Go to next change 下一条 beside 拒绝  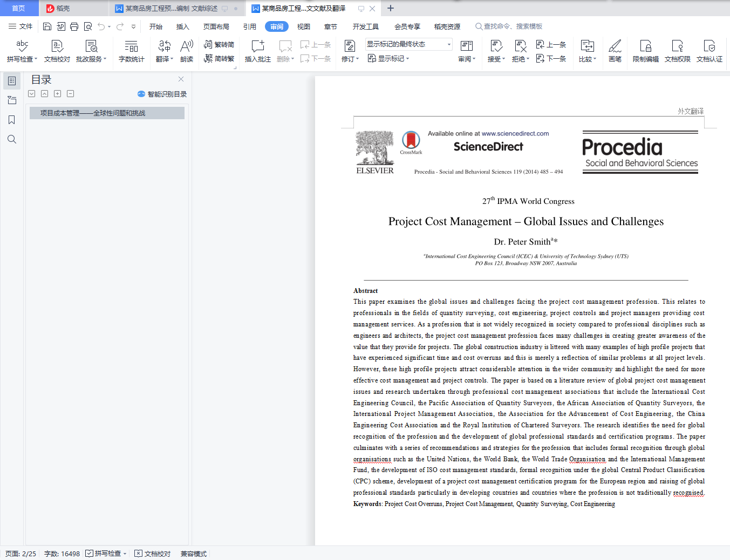tap(551, 58)
